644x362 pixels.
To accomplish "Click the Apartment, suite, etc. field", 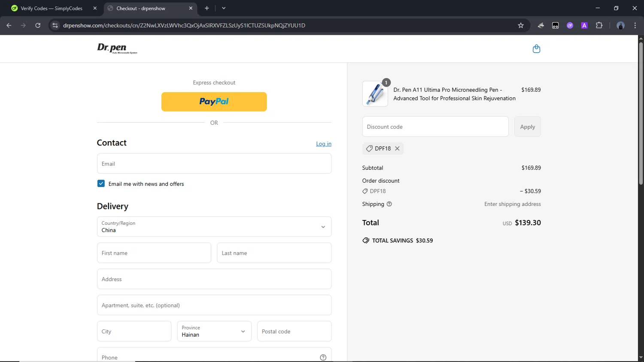I will (x=214, y=305).
